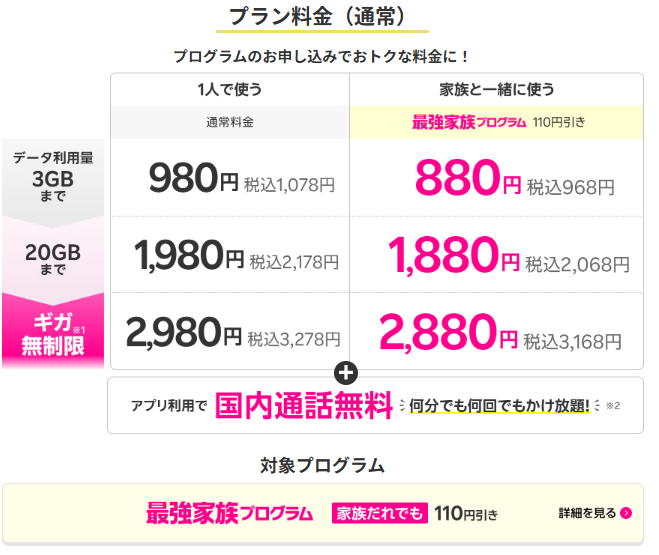Select the 1人で使う column header
This screenshot has height=555, width=659.
(230, 89)
